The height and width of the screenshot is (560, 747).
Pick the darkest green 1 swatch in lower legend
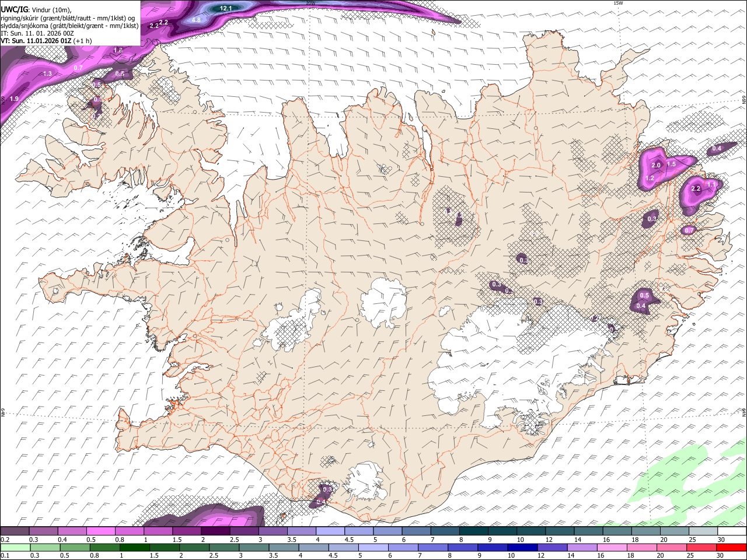(134, 547)
